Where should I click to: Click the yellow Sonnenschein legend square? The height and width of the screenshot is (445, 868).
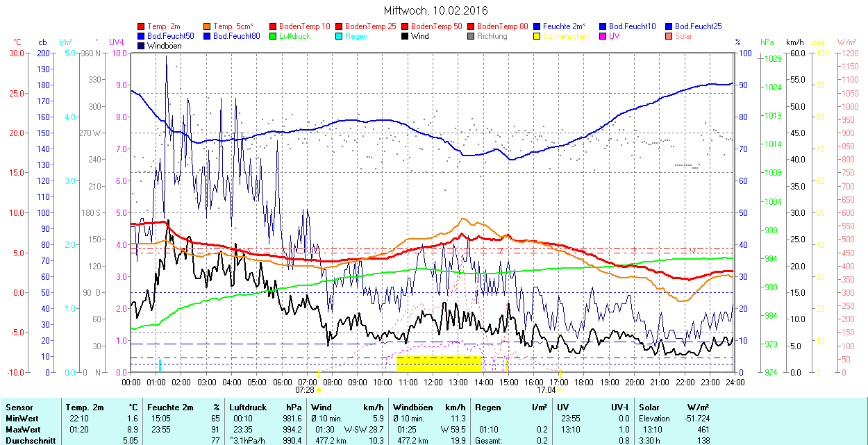(537, 36)
